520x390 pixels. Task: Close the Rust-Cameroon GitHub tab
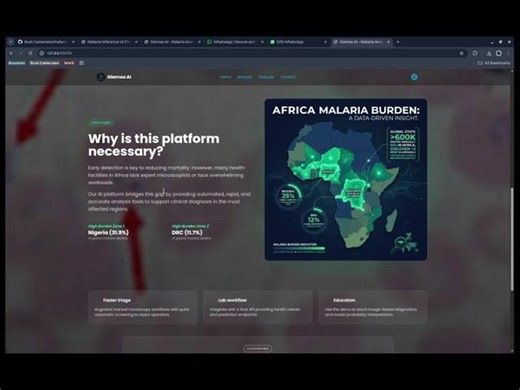pyautogui.click(x=73, y=42)
